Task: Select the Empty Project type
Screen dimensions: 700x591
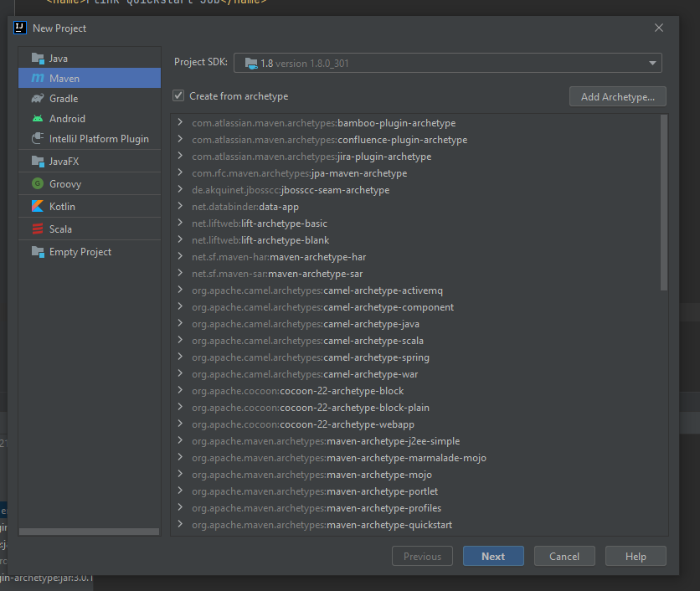Action: click(90, 252)
